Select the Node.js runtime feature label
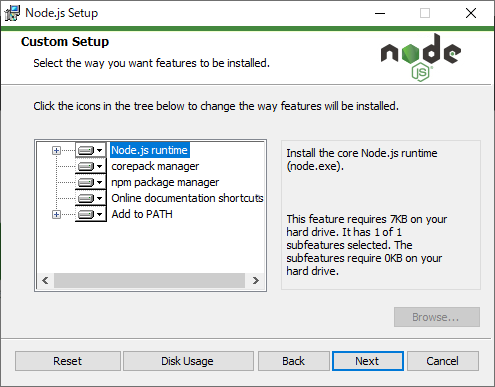This screenshot has width=495, height=387. (x=150, y=150)
